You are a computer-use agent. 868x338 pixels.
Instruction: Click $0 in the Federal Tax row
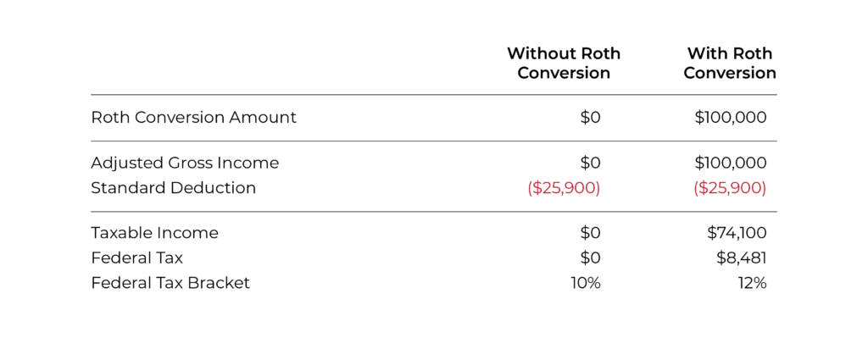click(590, 258)
